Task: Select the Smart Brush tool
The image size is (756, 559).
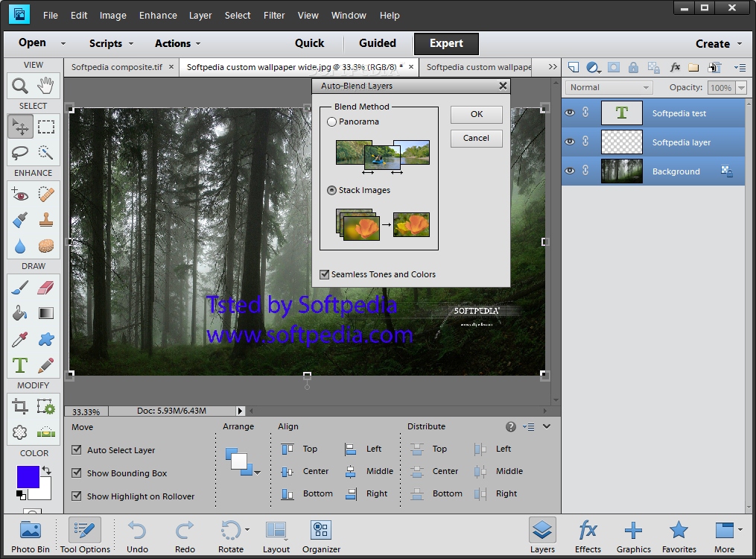Action: [20, 221]
